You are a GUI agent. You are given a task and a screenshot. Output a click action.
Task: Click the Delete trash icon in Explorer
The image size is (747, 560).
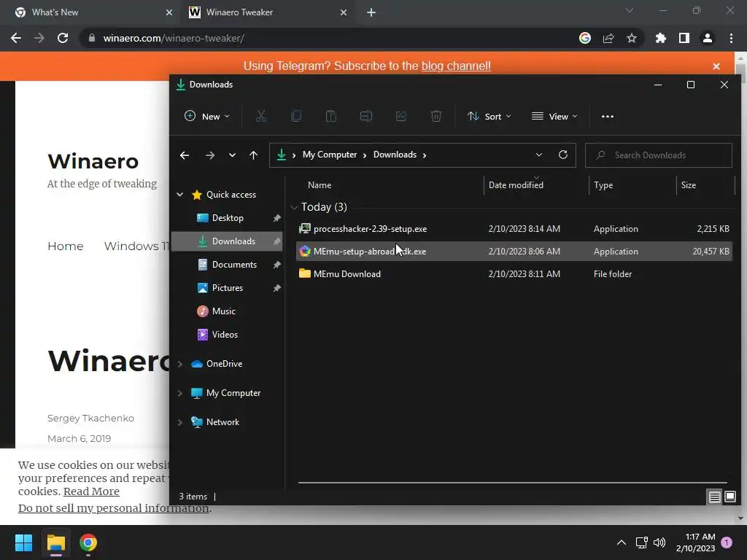coord(436,116)
